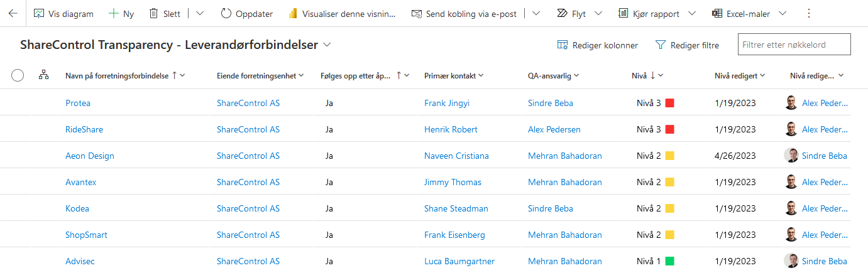Click Rediger kolonner button

click(x=598, y=45)
